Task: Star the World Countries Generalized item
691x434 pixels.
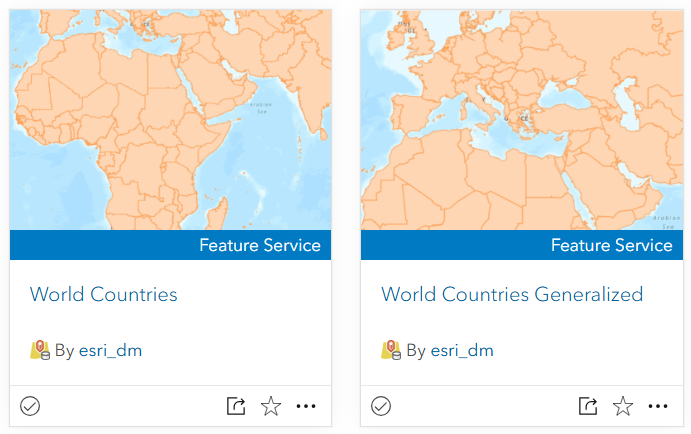Action: point(623,406)
